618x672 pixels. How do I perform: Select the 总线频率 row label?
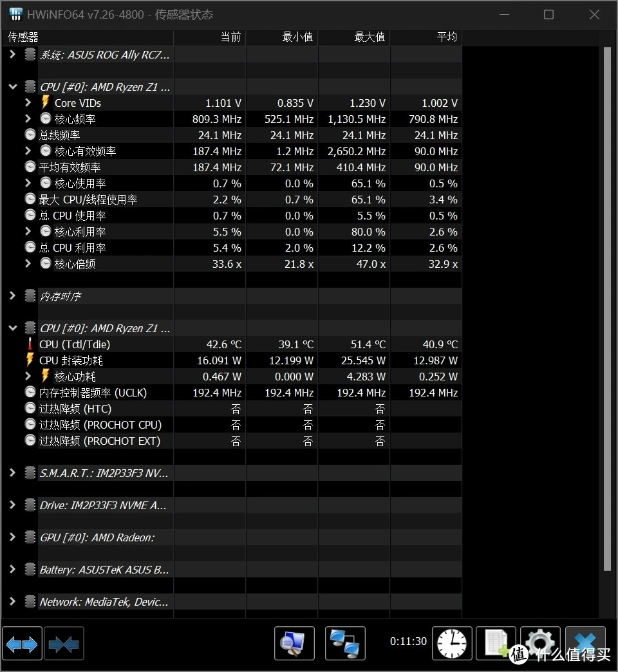pyautogui.click(x=60, y=135)
